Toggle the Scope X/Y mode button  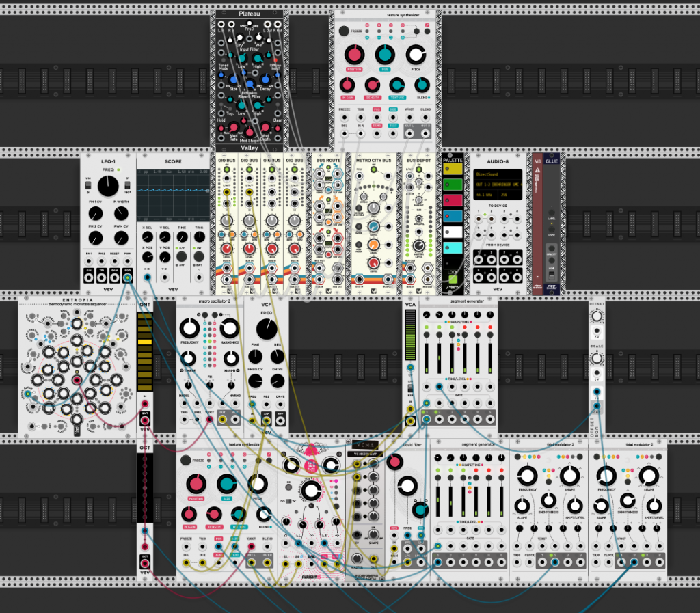tap(181, 256)
